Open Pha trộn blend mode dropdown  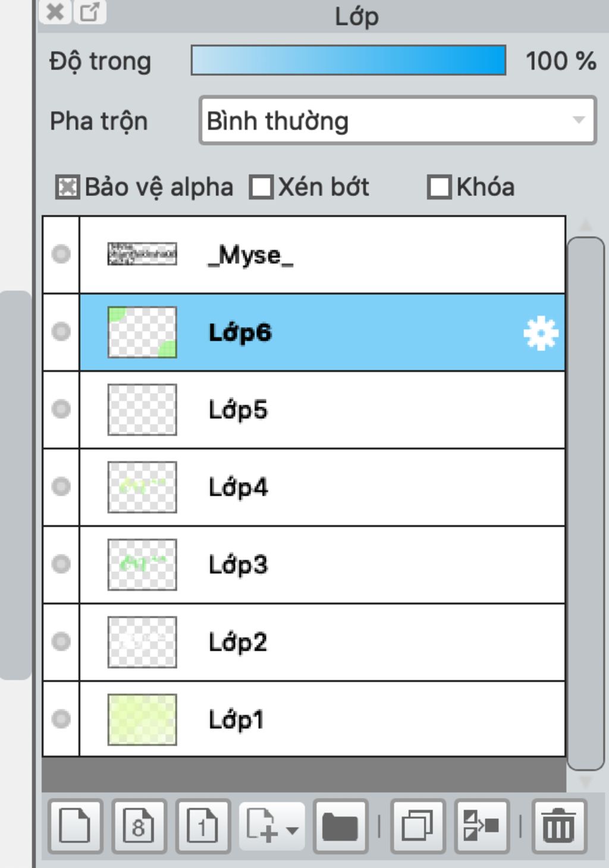pos(397,121)
